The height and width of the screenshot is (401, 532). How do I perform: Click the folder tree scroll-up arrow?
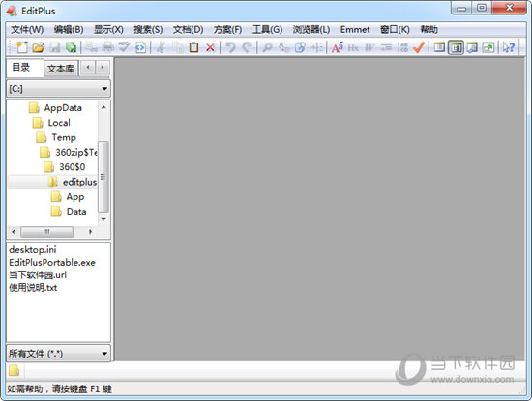103,107
